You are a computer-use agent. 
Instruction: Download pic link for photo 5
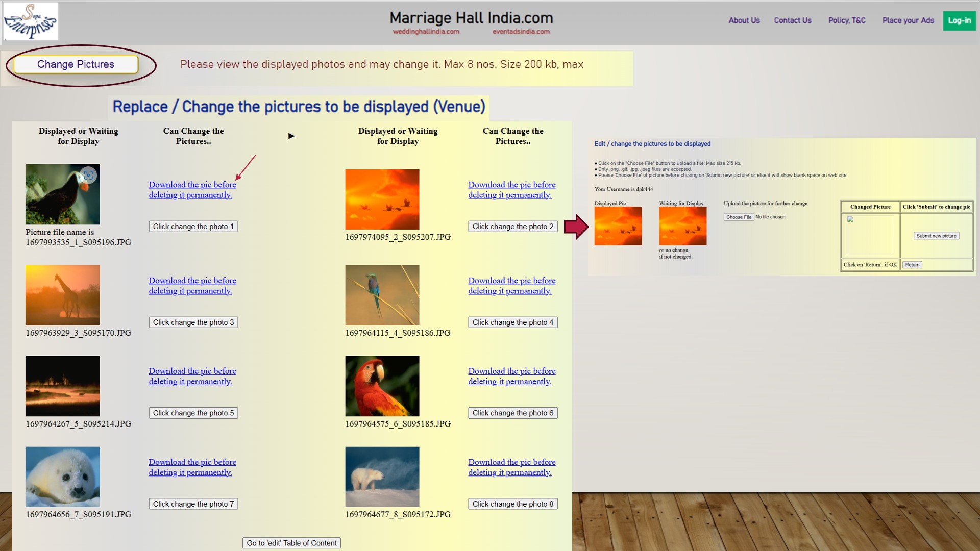192,376
